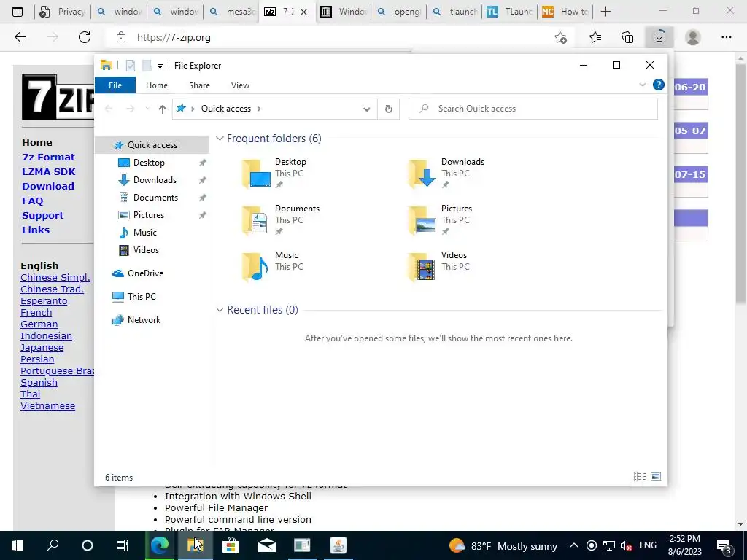
Task: Add this page to favorites star
Action: coord(561,37)
